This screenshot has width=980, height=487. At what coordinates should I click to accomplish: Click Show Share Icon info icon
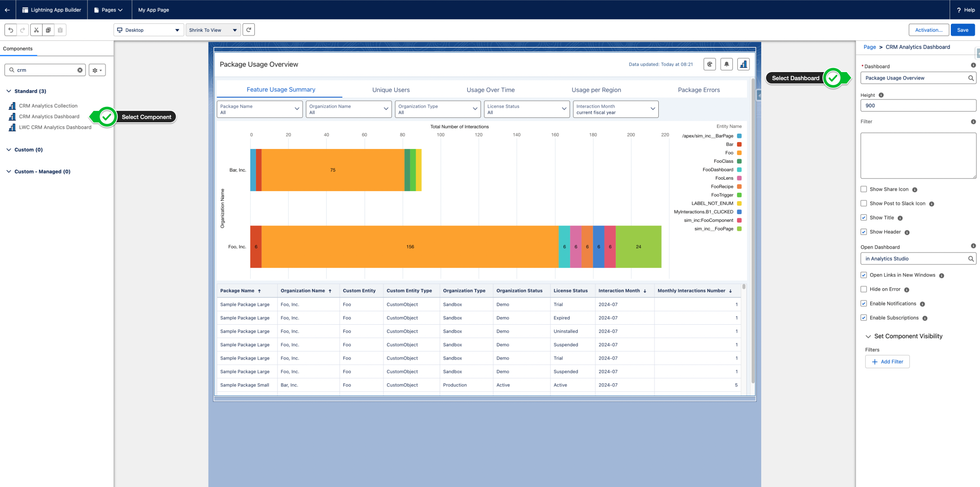coord(915,189)
